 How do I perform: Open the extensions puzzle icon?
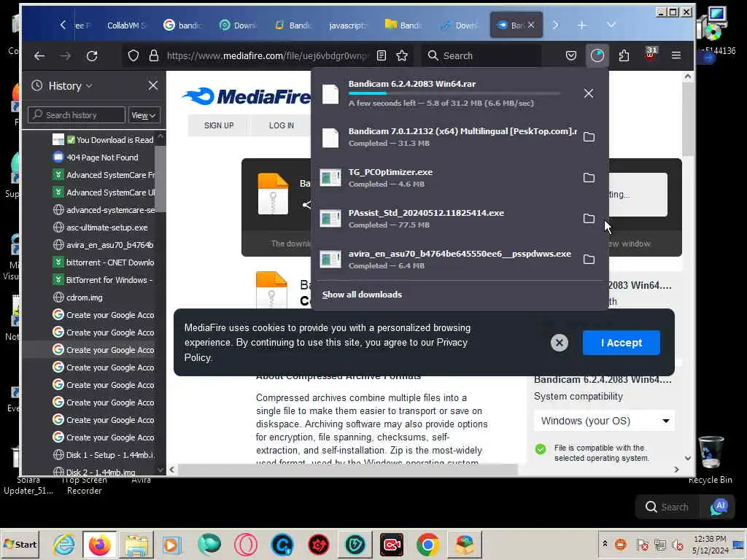coord(624,55)
